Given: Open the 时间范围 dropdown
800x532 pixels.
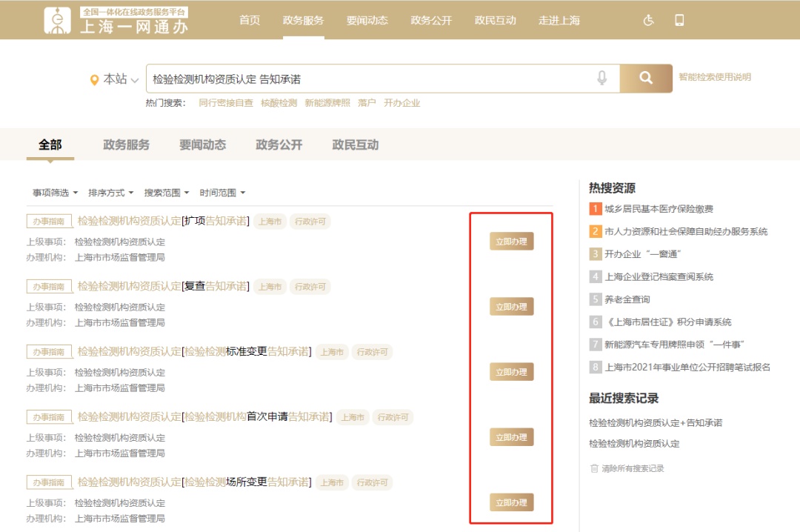Looking at the screenshot, I should 221,193.
